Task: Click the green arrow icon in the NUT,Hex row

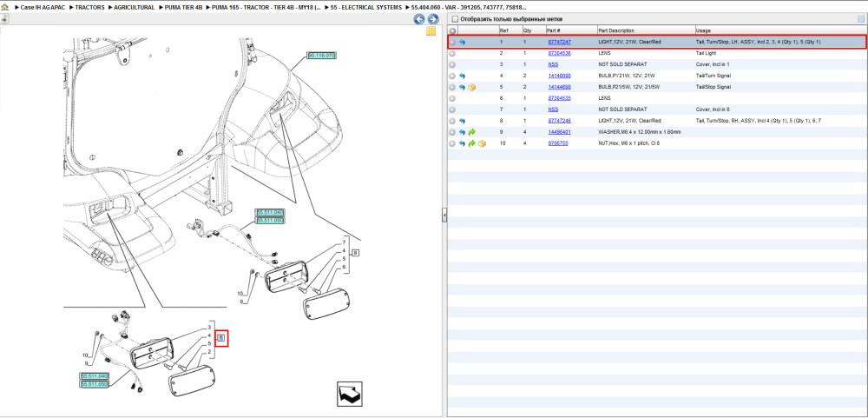Action: pyautogui.click(x=472, y=143)
